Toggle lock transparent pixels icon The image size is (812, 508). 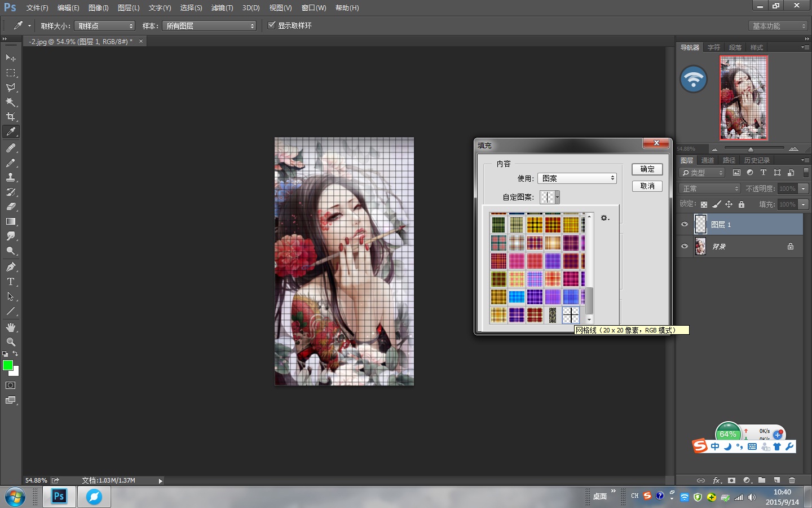coord(704,204)
